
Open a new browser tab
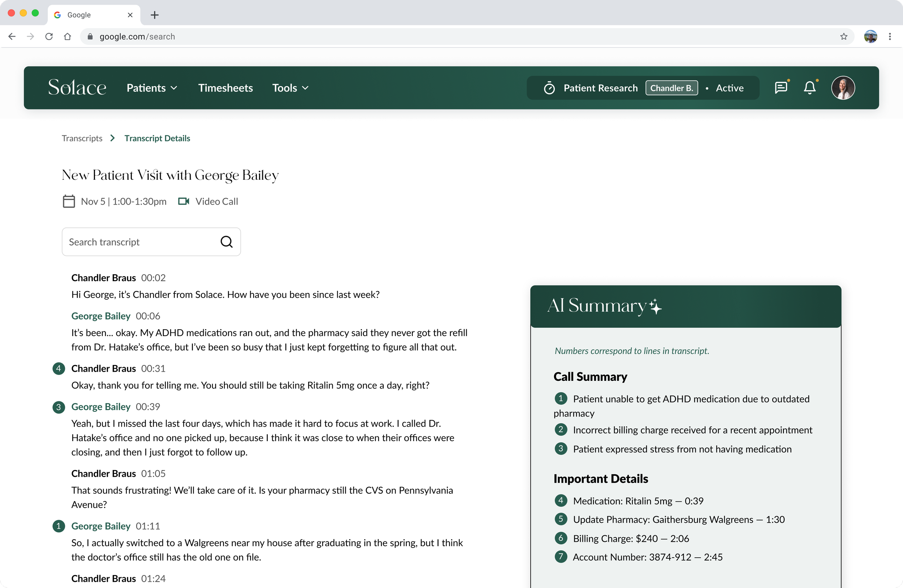coord(155,15)
